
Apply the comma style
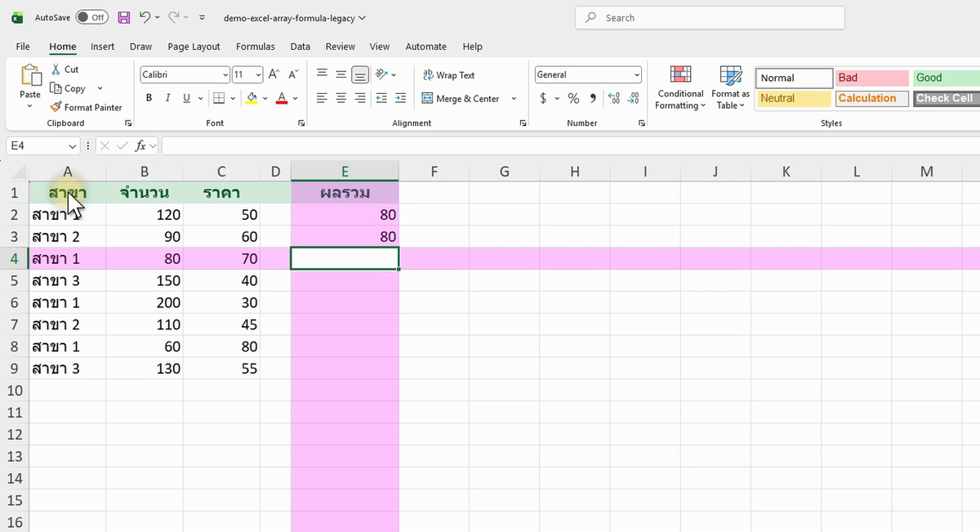tap(592, 98)
